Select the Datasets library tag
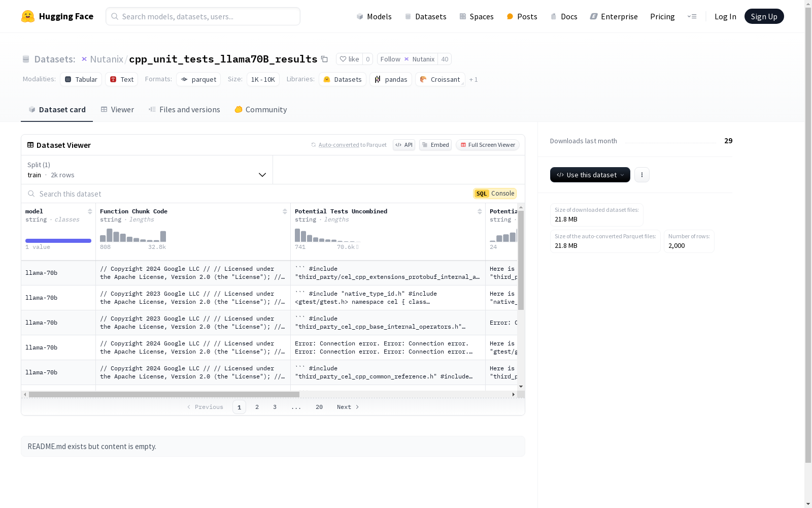 (x=343, y=79)
